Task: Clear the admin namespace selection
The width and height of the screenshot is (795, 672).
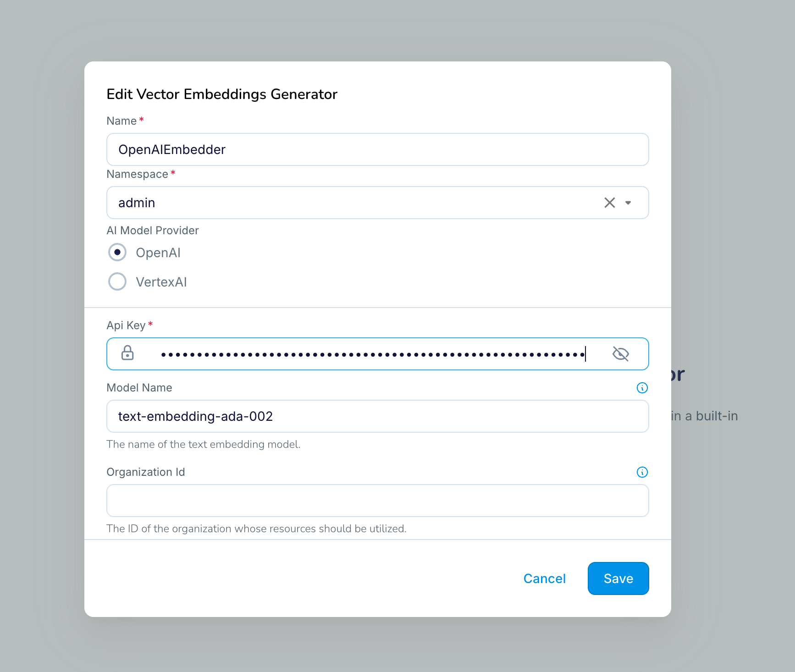Action: pos(609,203)
